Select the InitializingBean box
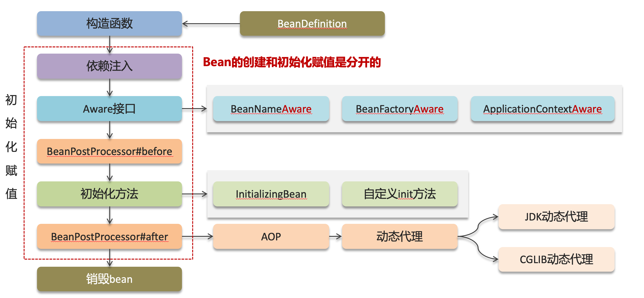Image resolution: width=644 pixels, height=298 pixels. (x=271, y=194)
